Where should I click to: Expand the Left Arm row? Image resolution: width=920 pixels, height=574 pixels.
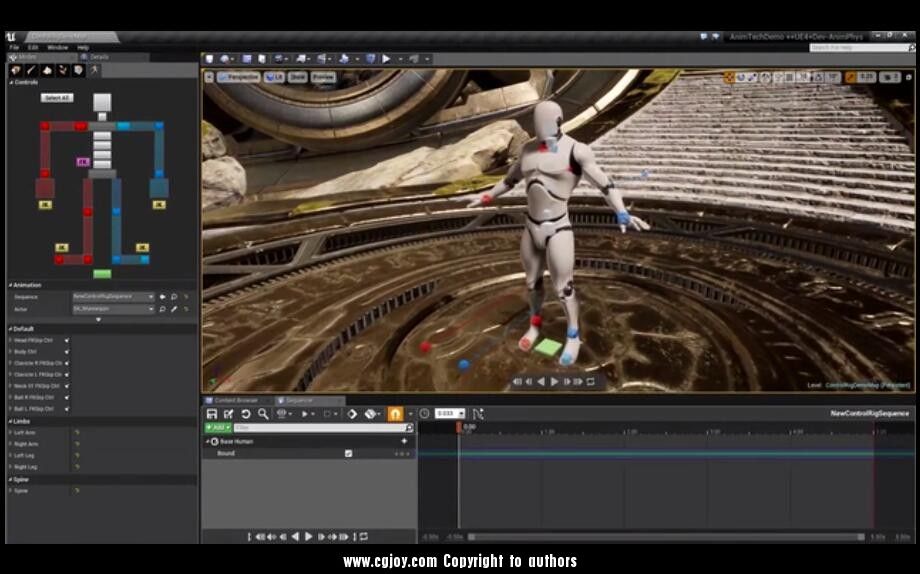(x=11, y=433)
